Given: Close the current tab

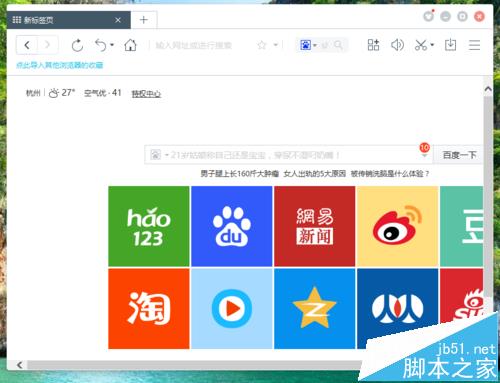Looking at the screenshot, I should pos(118,20).
